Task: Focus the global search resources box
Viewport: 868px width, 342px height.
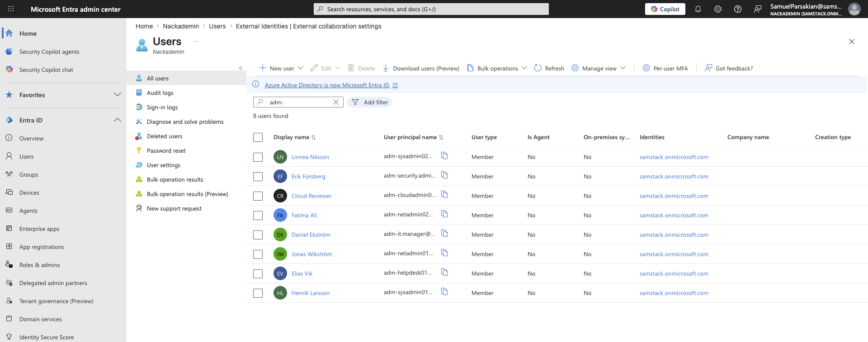Action: pyautogui.click(x=431, y=9)
